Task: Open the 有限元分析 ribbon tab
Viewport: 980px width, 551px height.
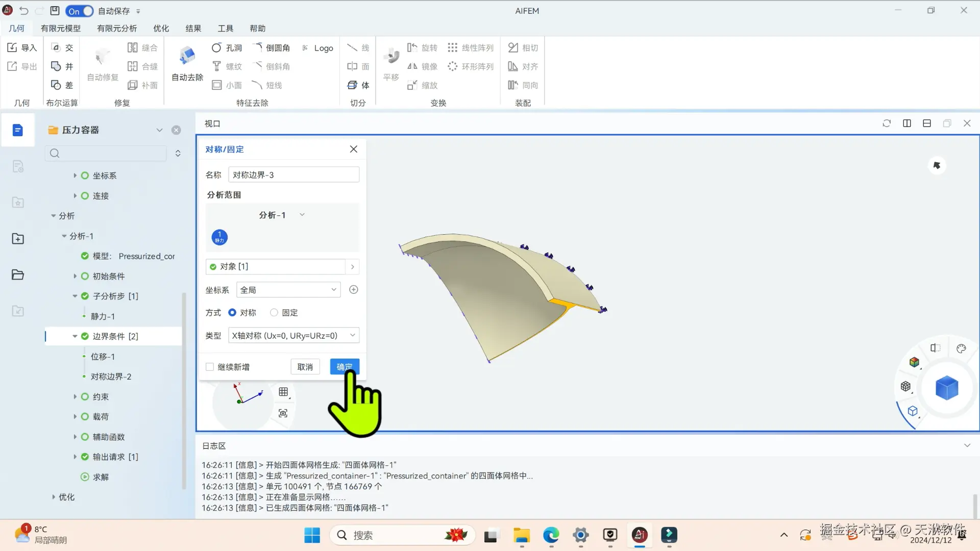Action: (117, 29)
